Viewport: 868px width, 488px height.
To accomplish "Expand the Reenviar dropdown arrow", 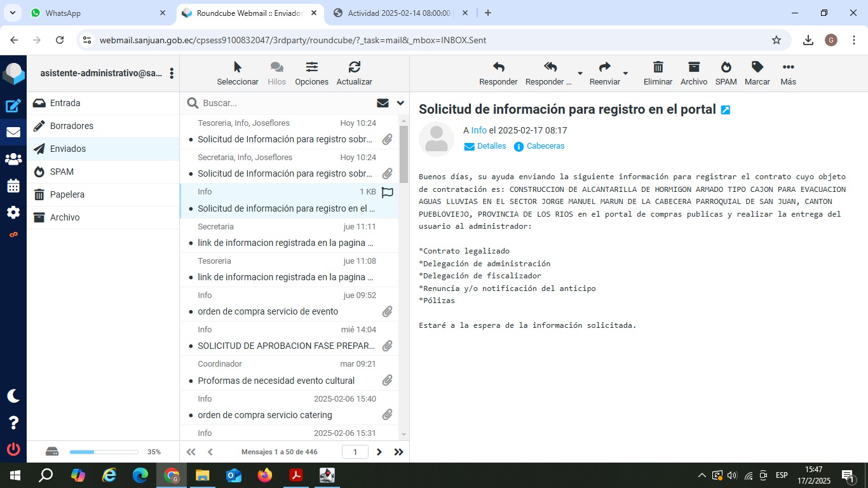I will click(x=625, y=73).
